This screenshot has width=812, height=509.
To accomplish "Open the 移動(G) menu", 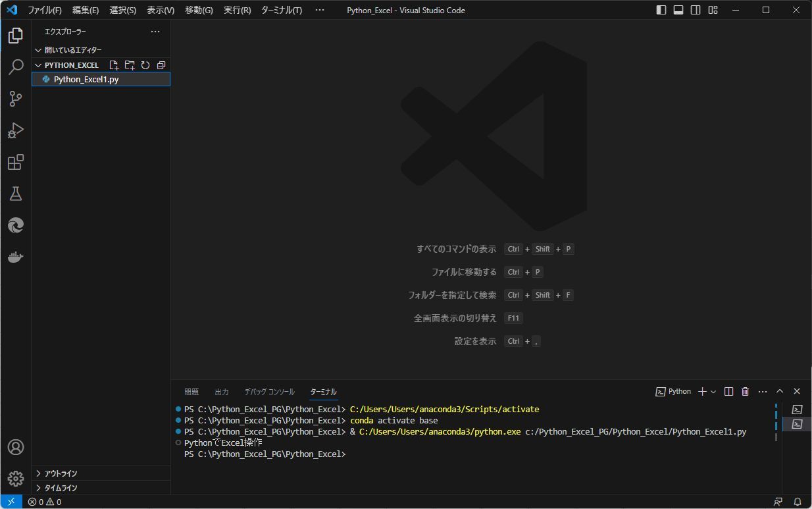I will coord(199,10).
